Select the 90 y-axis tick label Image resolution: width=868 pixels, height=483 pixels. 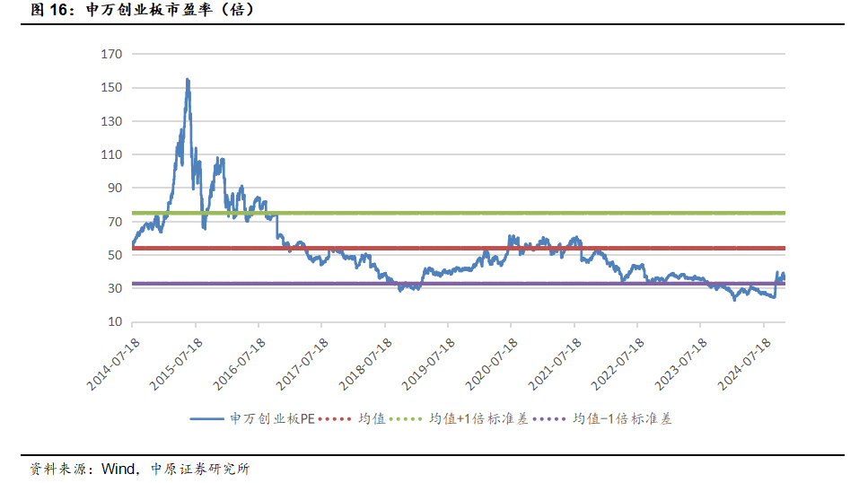(x=114, y=189)
